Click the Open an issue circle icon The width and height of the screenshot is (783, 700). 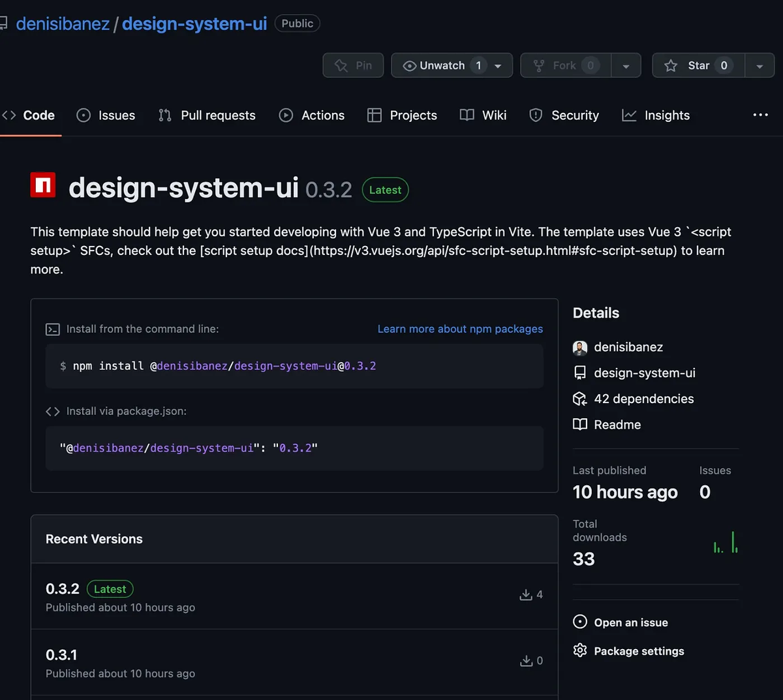pos(580,622)
